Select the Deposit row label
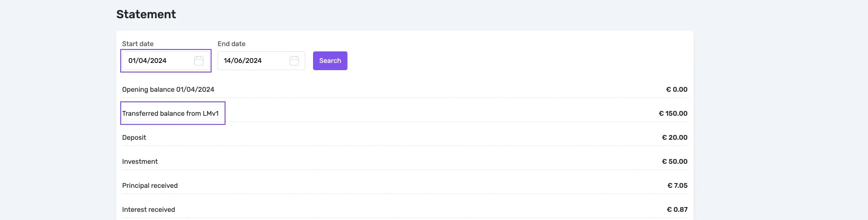Viewport: 868px width, 220px height. [x=134, y=137]
